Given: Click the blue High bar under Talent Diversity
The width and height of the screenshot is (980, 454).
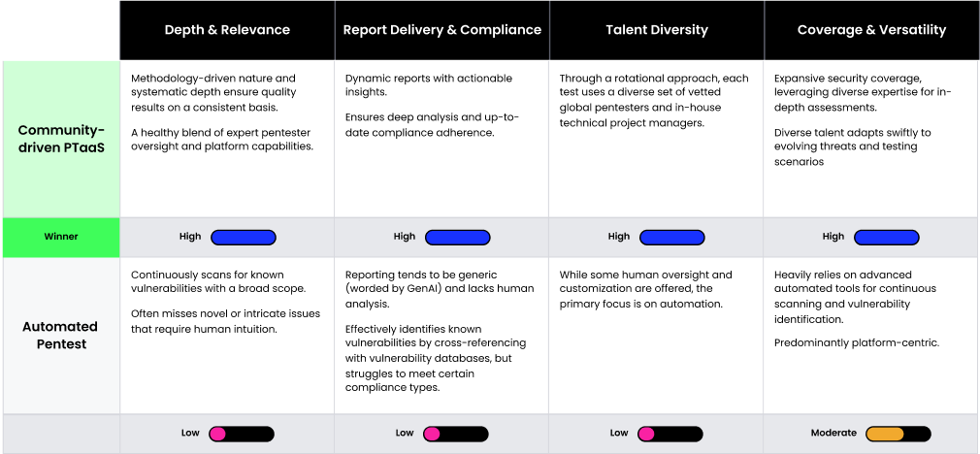Looking at the screenshot, I should 671,237.
